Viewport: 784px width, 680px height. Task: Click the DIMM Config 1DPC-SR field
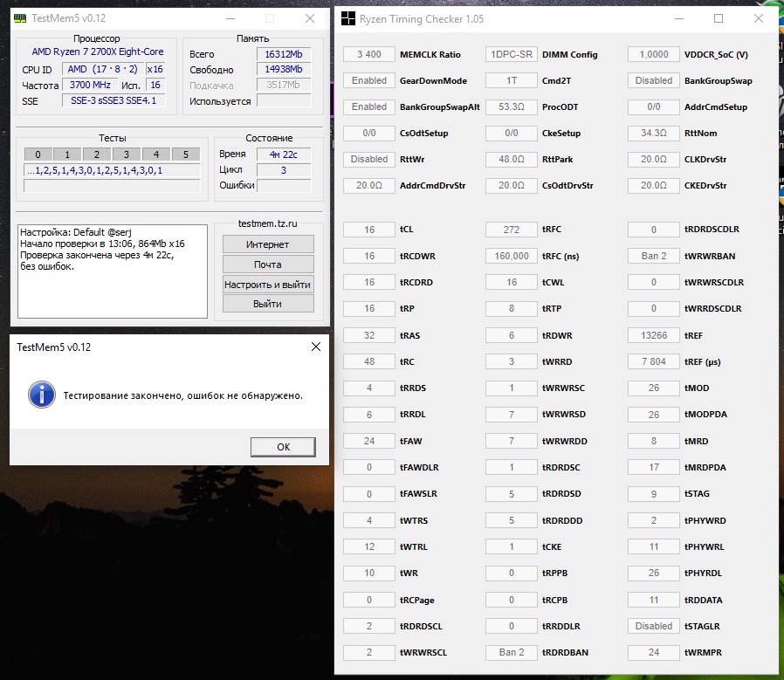pos(512,54)
